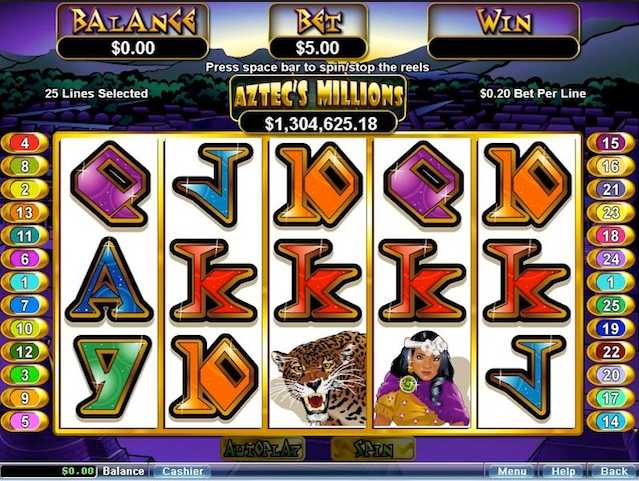The width and height of the screenshot is (639, 481).
Task: Go Back from the game
Action: click(x=614, y=472)
